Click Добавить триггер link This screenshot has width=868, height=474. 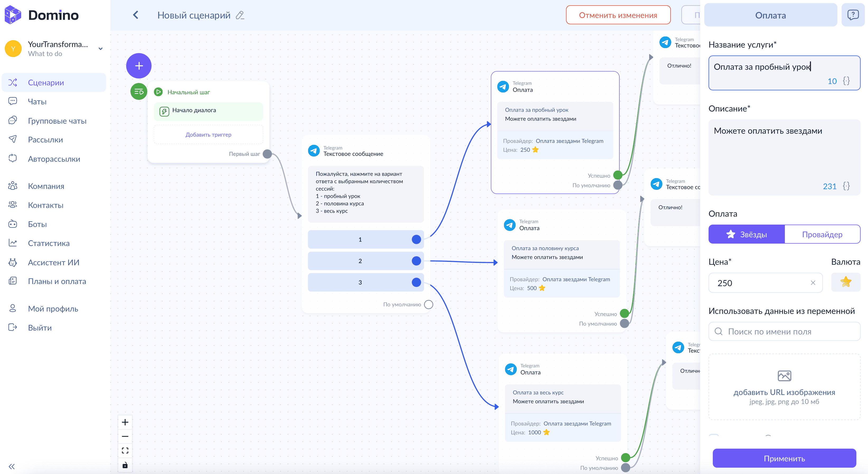point(208,134)
